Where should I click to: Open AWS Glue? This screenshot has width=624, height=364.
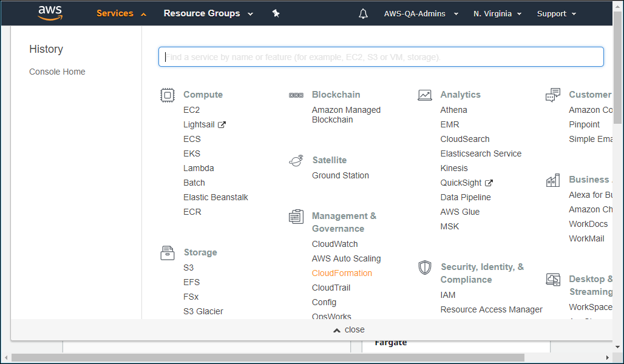(460, 212)
